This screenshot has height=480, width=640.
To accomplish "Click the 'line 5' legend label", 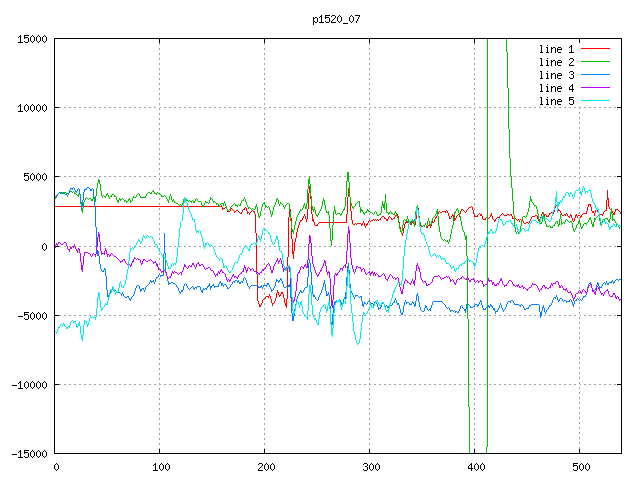I will point(557,101).
